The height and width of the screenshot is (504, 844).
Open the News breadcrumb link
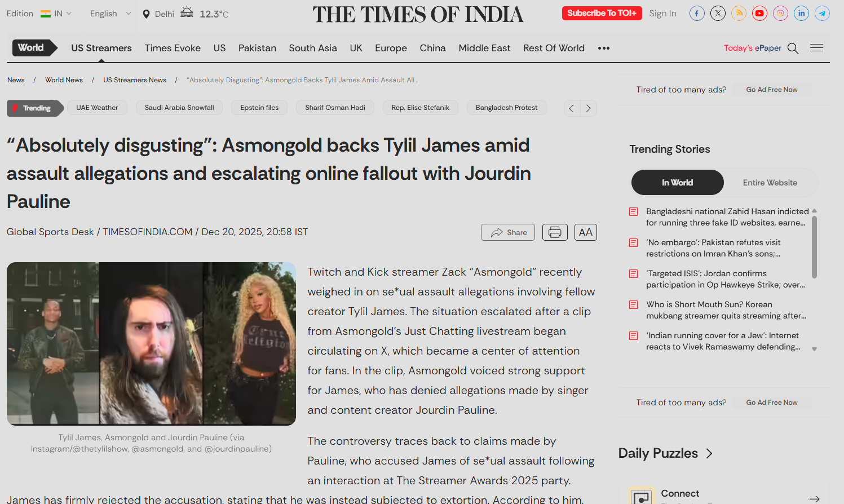coord(16,80)
